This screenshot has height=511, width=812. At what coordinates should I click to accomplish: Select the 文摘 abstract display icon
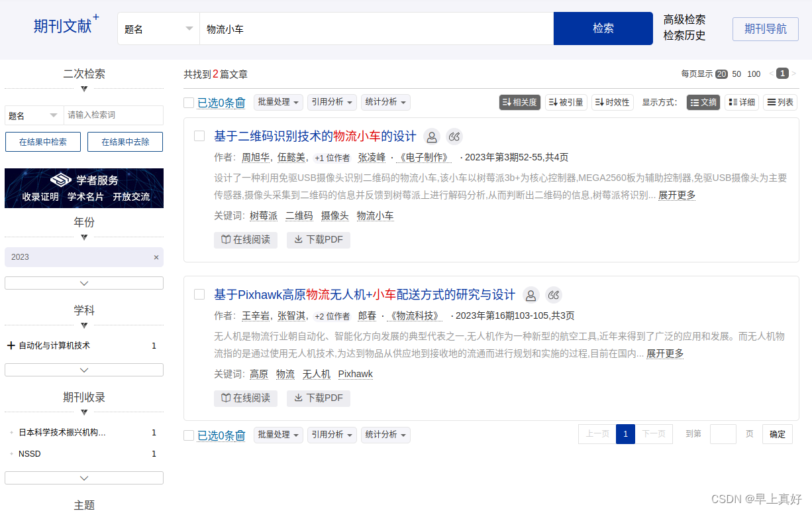tap(703, 102)
